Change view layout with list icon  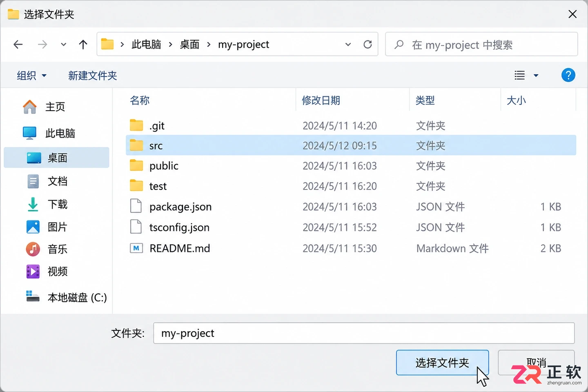tap(519, 75)
